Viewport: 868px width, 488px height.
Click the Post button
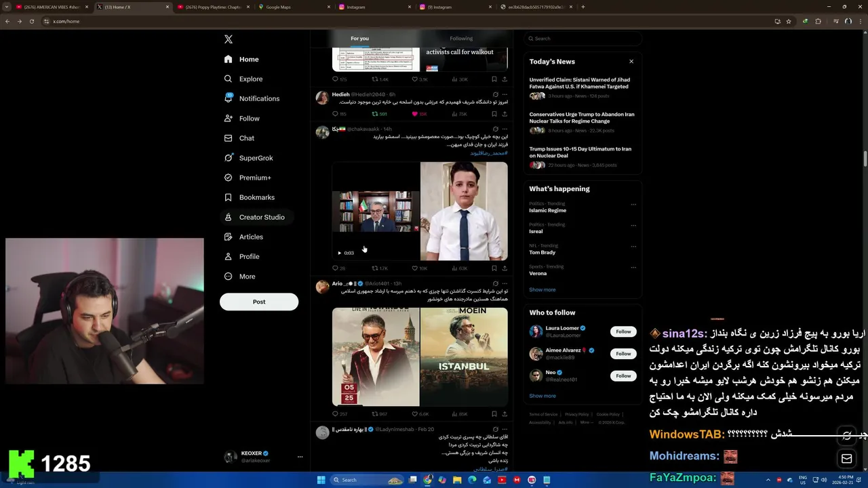[259, 302]
